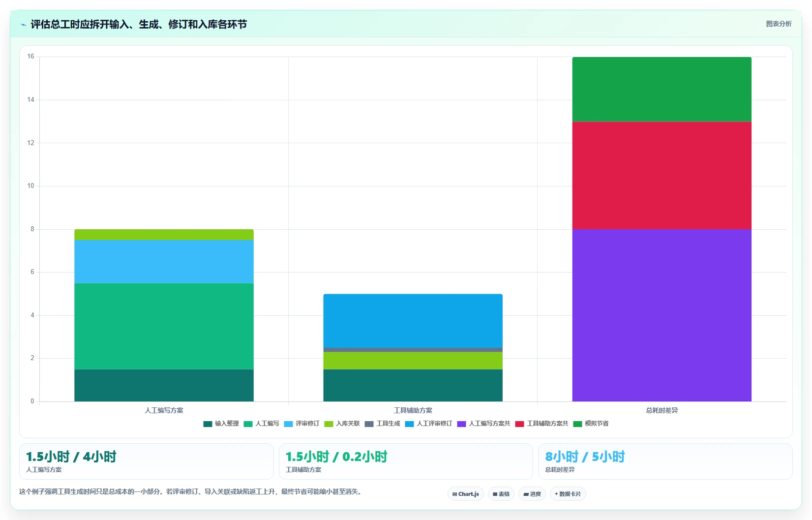This screenshot has height=520, width=812.
Task: Toggle the 输入整理 legend item
Action: coord(221,424)
